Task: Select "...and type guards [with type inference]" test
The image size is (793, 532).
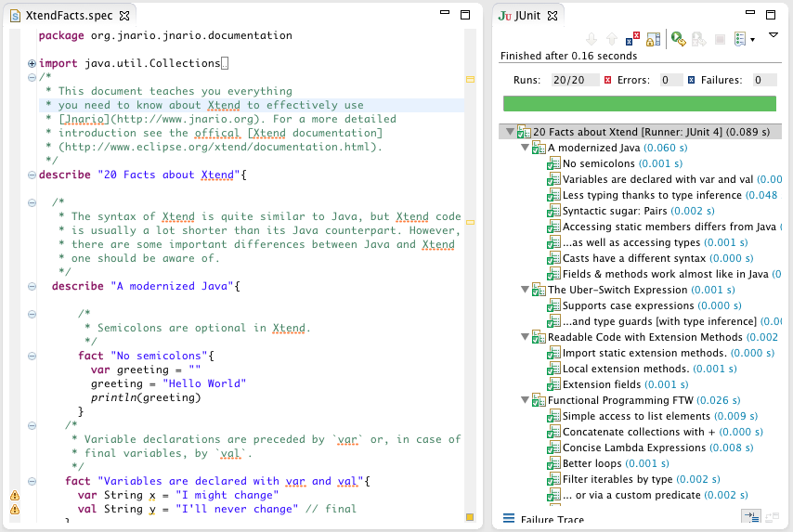Action: tap(664, 321)
